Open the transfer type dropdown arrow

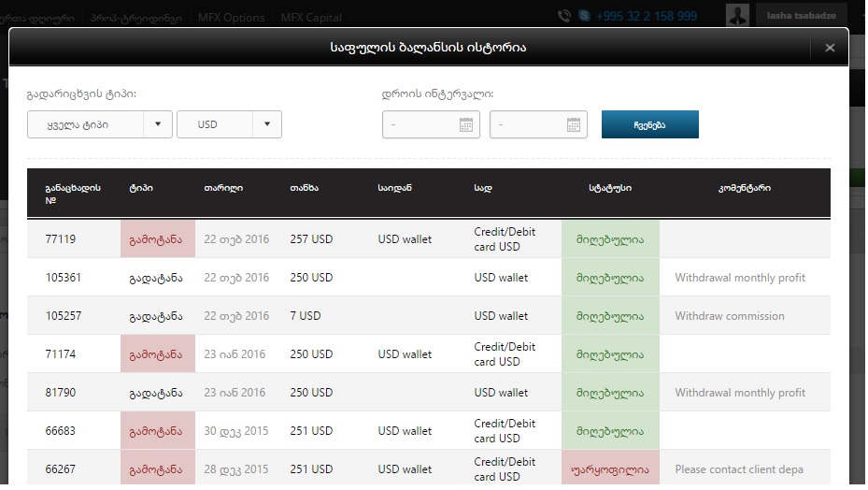(x=158, y=124)
